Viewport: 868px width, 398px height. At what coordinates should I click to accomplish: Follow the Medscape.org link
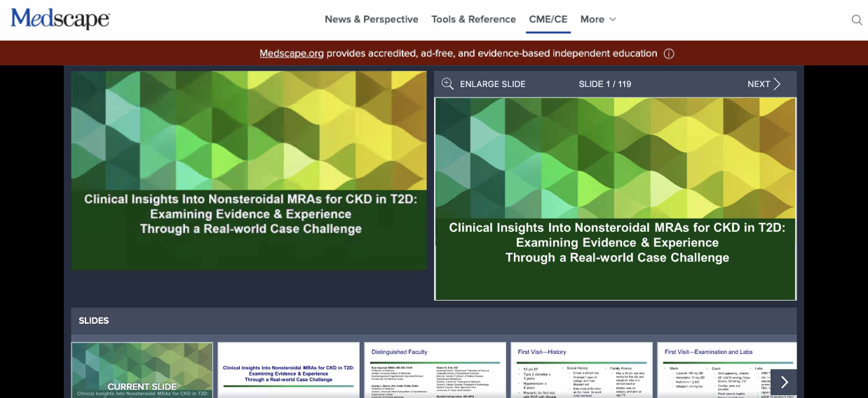[292, 53]
